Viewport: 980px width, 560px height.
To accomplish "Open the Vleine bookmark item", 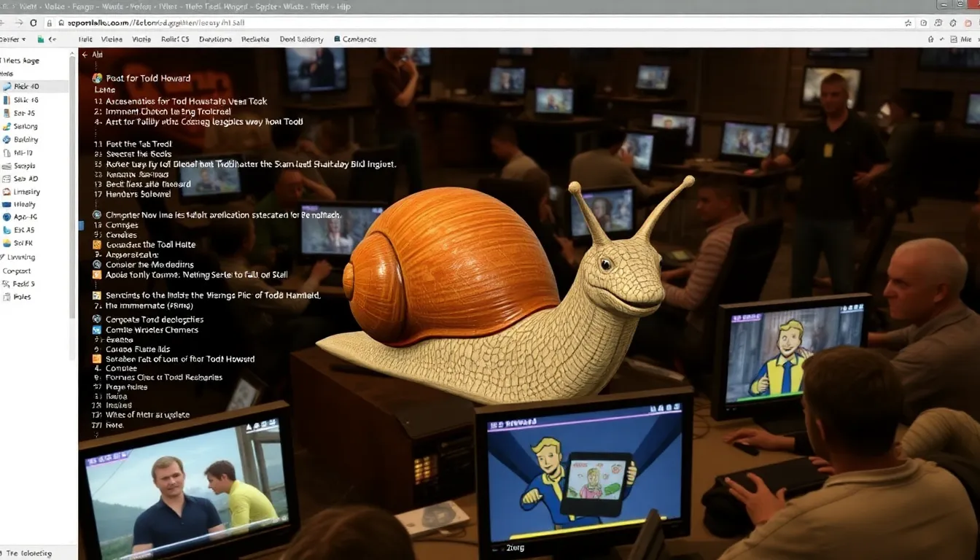I will (112, 39).
